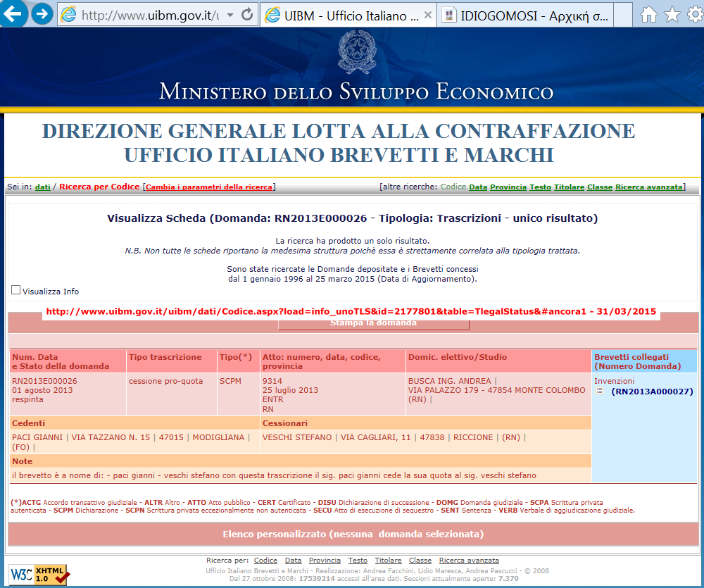Click the list icon beside RN2013A000027

tap(599, 392)
